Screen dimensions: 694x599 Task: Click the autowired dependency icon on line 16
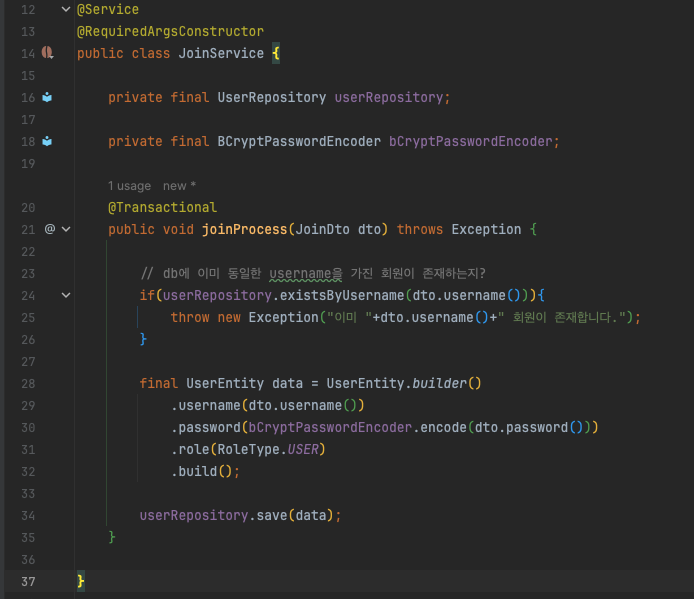tap(47, 97)
